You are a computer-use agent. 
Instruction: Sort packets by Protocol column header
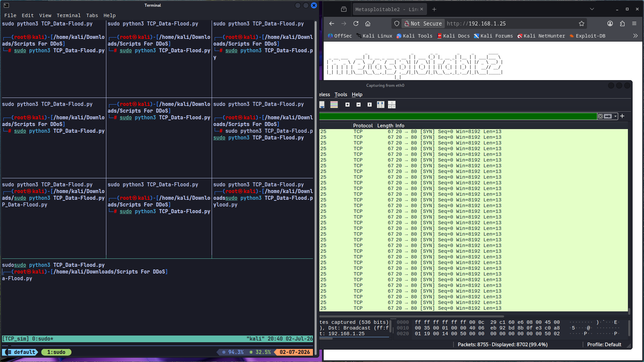[x=364, y=126]
